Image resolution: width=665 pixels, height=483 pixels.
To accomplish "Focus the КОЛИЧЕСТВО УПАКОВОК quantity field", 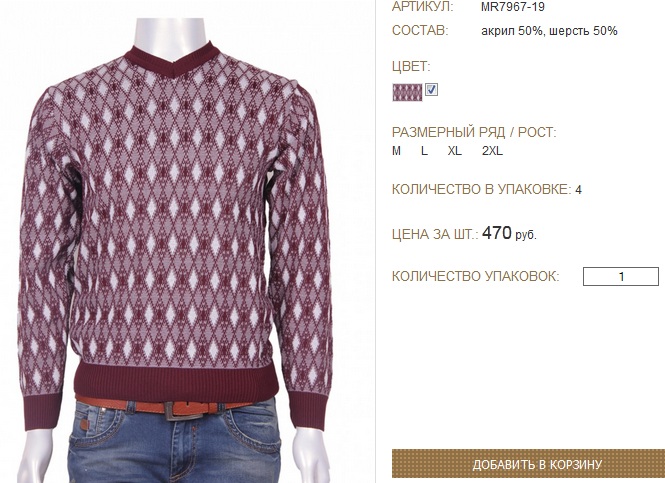I will click(x=621, y=276).
